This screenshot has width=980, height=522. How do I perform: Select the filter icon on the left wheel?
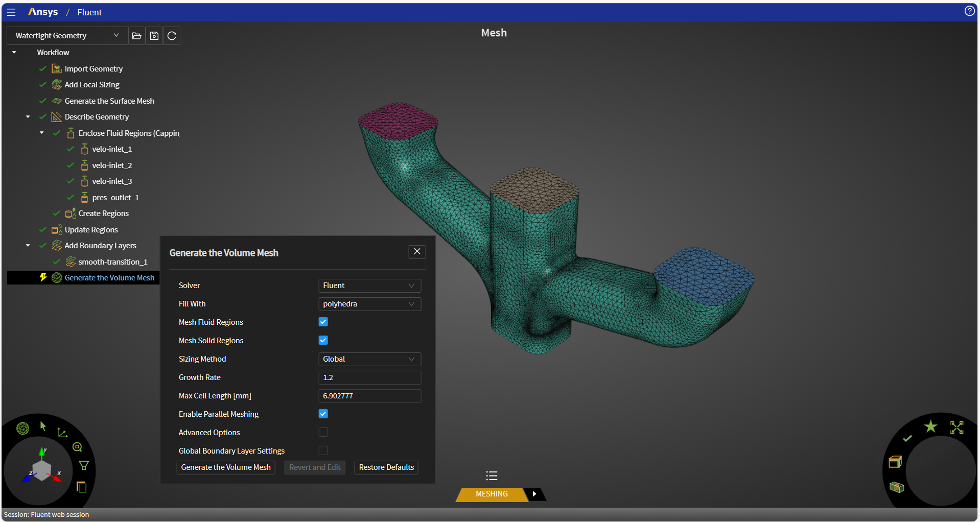pyautogui.click(x=84, y=465)
